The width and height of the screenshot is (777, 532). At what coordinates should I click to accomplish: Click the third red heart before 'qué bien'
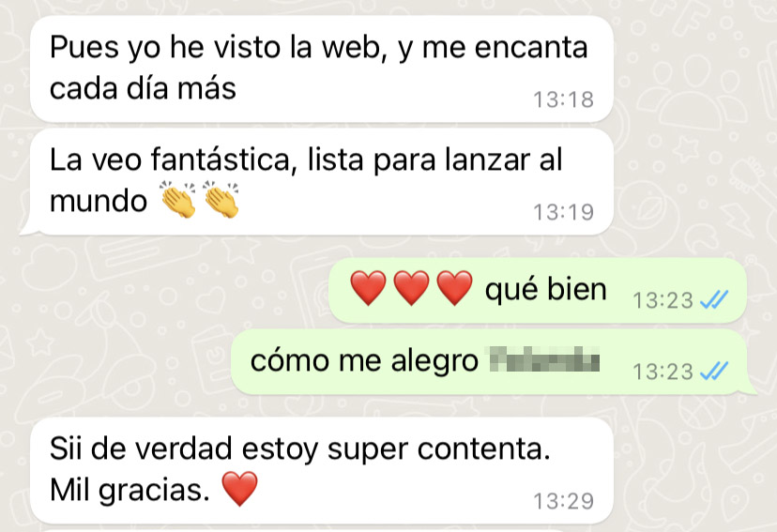coord(454,288)
